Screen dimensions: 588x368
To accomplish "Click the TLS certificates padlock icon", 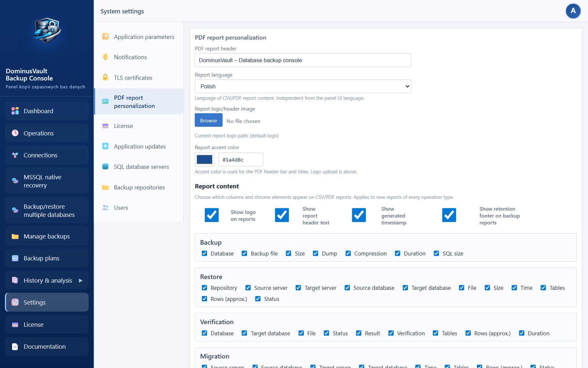I will 105,78.
